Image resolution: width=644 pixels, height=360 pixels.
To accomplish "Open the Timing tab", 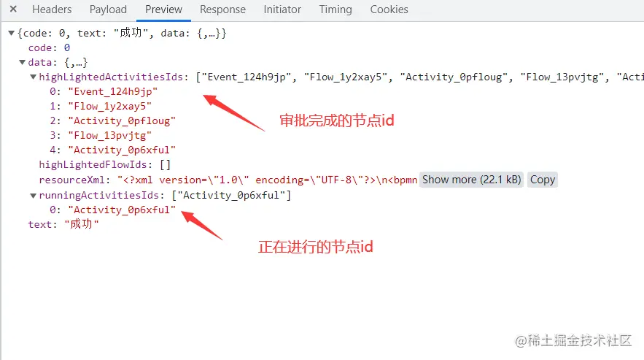I will click(335, 9).
